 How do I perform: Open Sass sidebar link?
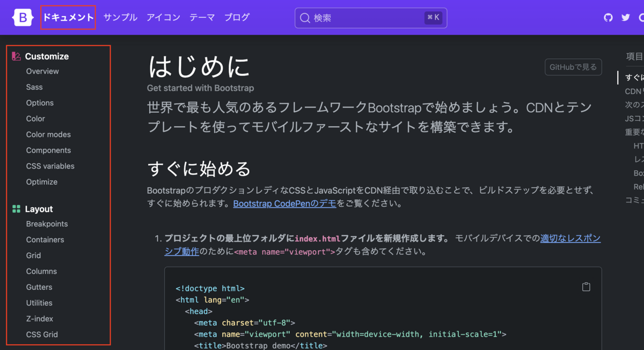[34, 87]
